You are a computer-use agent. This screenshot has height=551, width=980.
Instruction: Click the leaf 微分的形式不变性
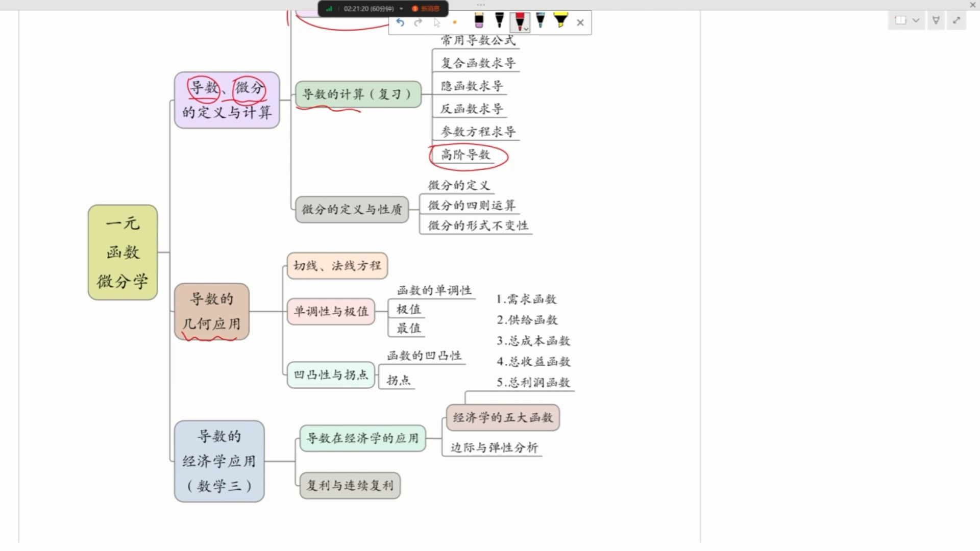pos(478,226)
